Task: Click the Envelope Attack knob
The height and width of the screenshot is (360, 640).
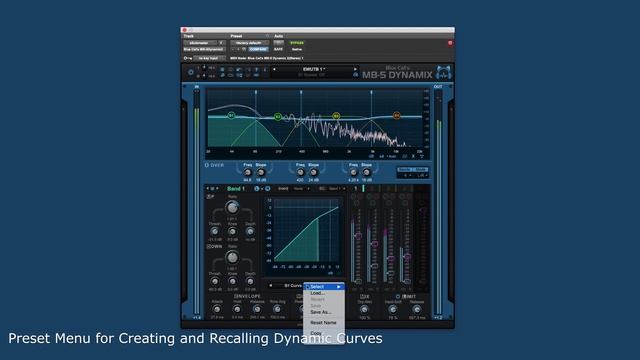Action: 217,309
